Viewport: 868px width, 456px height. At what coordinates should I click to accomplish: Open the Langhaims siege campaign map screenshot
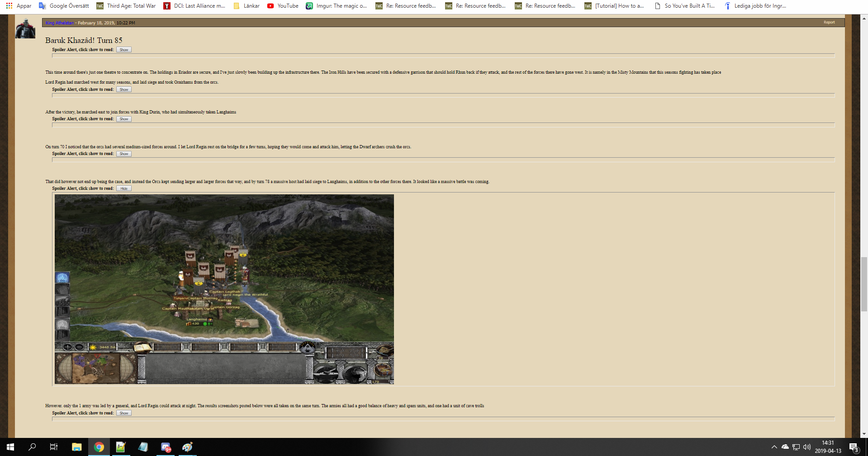tap(224, 289)
